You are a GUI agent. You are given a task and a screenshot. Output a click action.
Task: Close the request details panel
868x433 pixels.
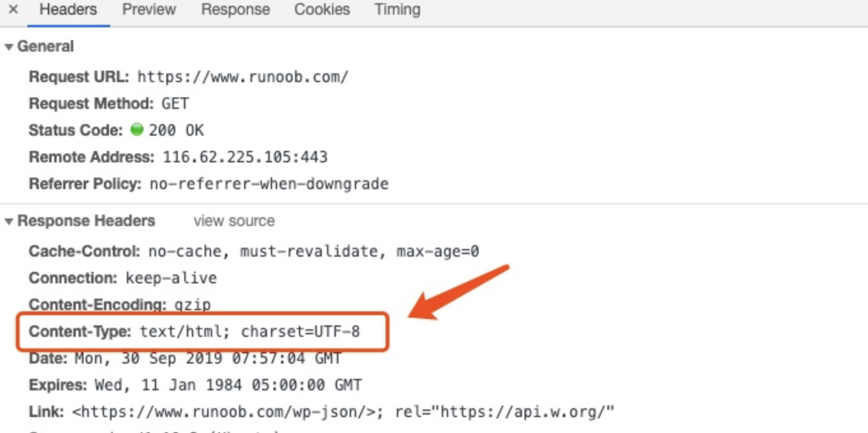tap(13, 10)
